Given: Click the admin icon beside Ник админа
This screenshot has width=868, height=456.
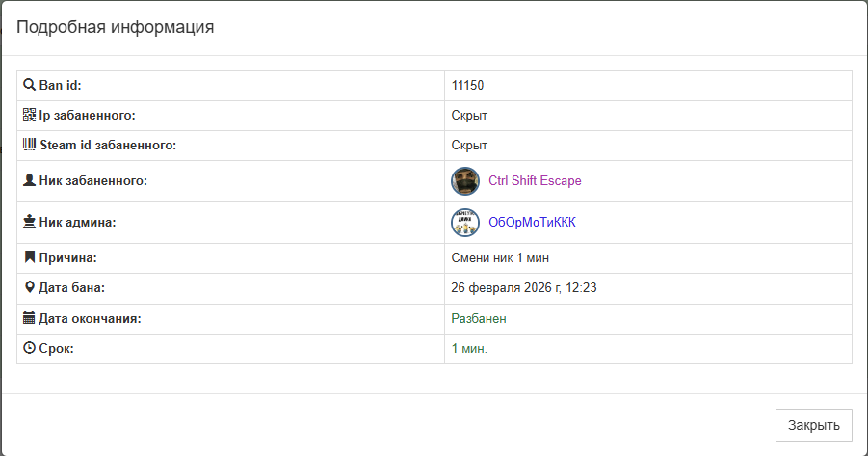Looking at the screenshot, I should 29,222.
